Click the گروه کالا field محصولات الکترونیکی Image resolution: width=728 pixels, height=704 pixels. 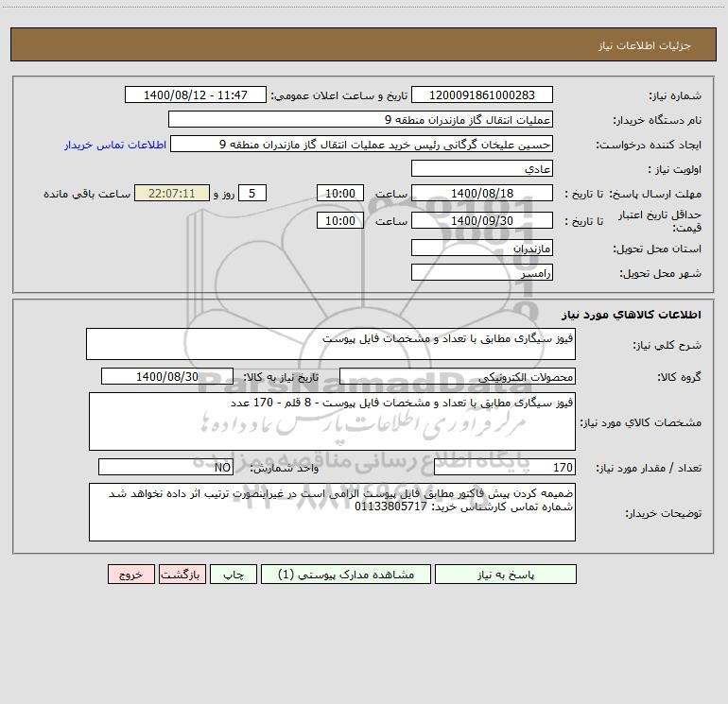[x=458, y=376]
